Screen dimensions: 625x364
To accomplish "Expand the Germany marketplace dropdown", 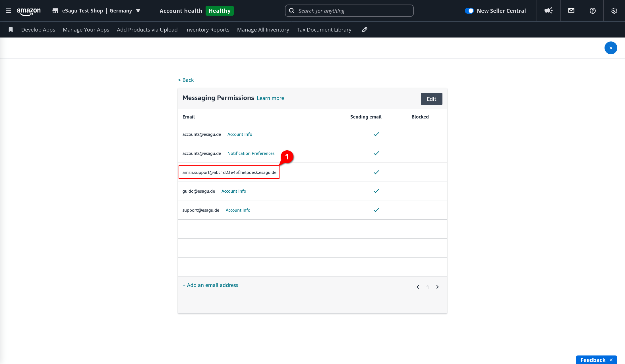I will [x=125, y=11].
